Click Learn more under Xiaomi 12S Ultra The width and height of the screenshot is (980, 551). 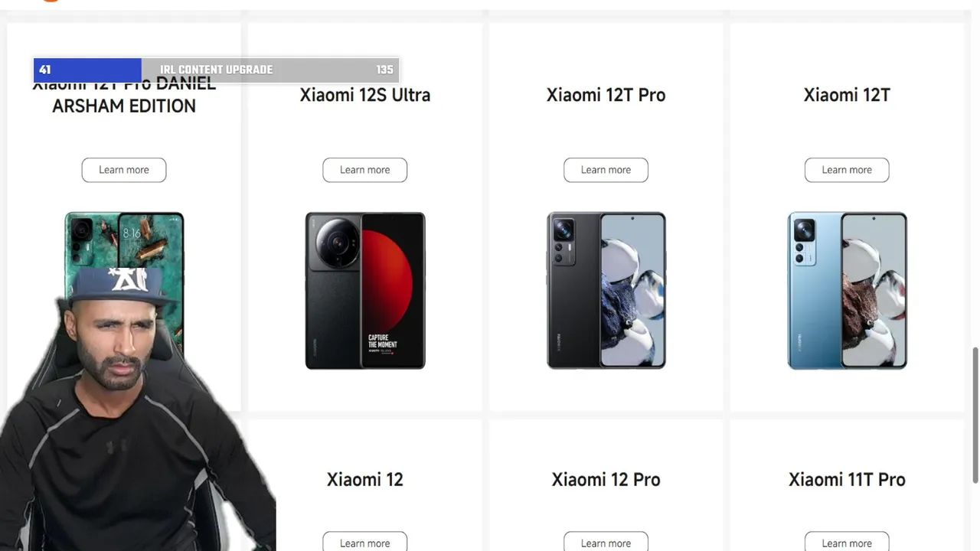(x=364, y=170)
